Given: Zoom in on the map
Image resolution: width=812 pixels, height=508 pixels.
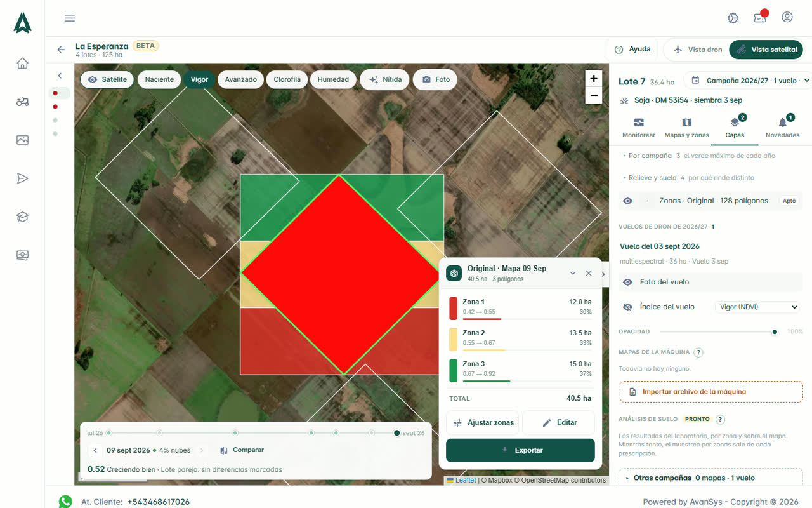Looking at the screenshot, I should coord(594,79).
